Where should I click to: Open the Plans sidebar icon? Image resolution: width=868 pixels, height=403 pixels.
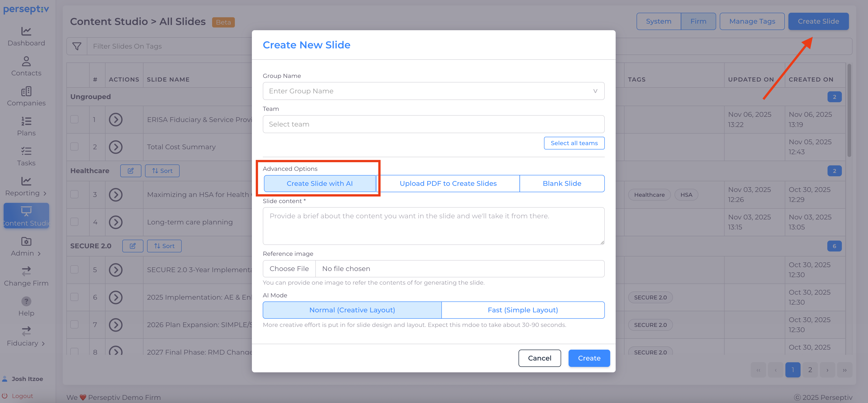[x=26, y=121]
